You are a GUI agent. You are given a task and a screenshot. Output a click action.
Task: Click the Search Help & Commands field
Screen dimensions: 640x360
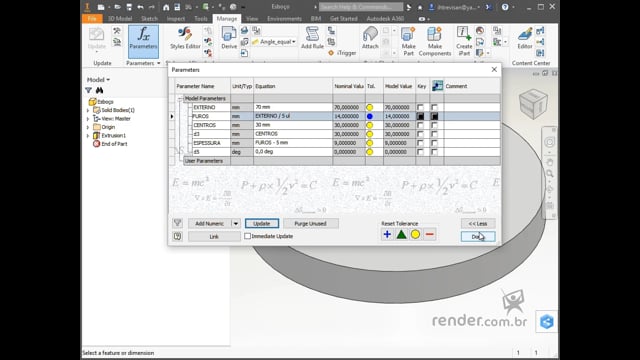tap(361, 7)
